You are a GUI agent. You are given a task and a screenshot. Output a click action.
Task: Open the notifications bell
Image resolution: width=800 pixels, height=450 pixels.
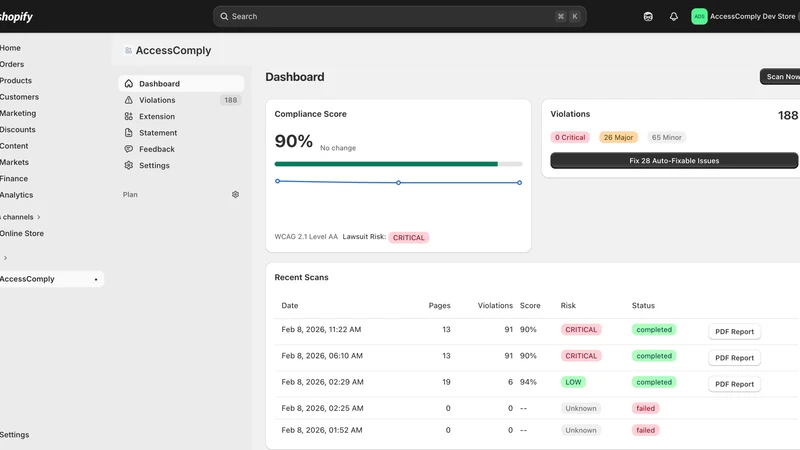click(x=673, y=16)
